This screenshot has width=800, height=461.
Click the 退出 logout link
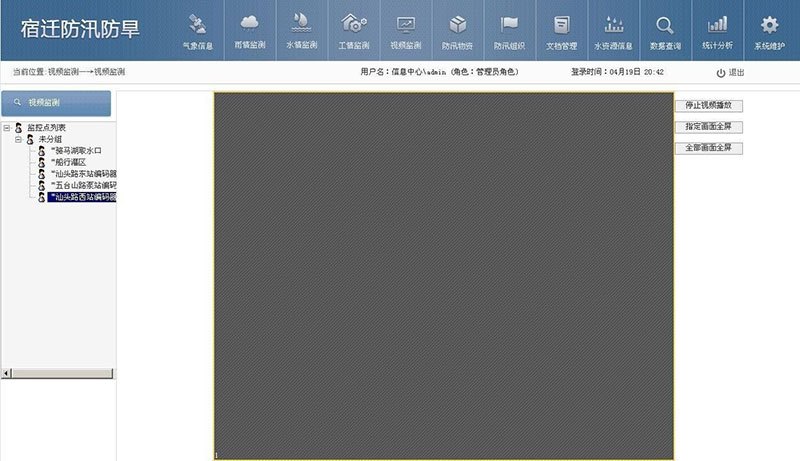[730, 73]
